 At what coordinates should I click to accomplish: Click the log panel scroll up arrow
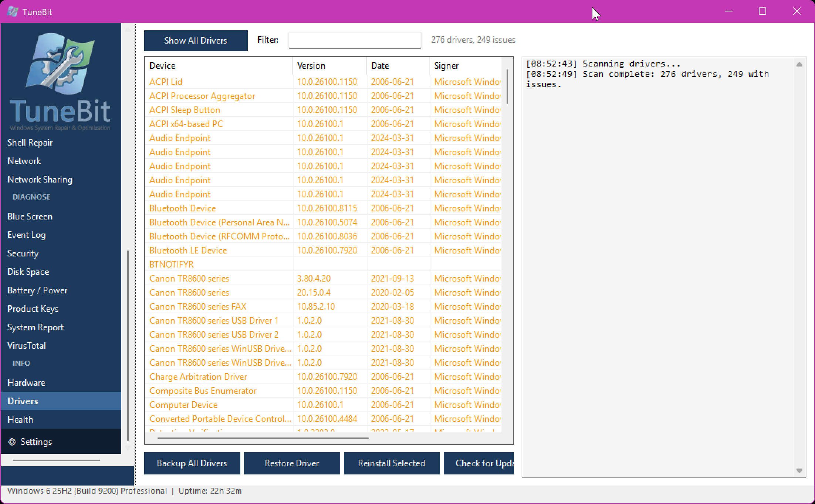tap(799, 64)
